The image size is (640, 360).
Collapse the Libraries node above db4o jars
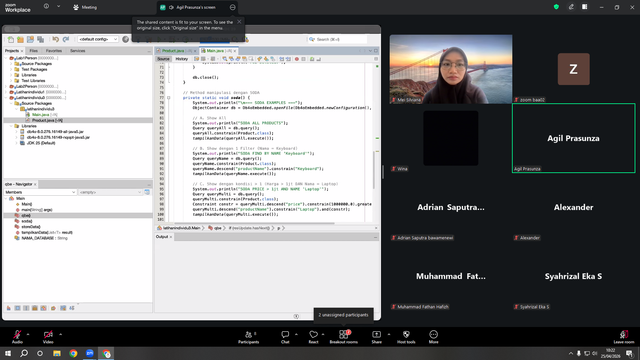pyautogui.click(x=11, y=126)
